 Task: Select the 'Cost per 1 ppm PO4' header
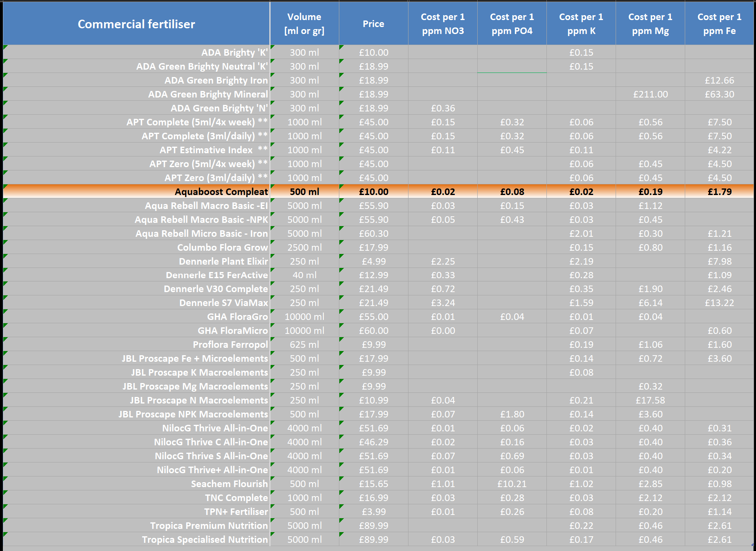tap(512, 24)
